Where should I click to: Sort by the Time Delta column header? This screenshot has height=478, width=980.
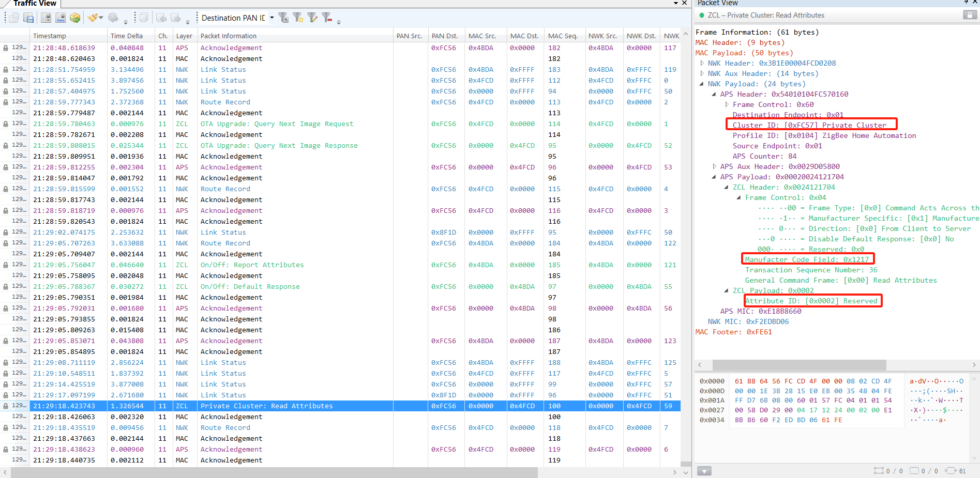pos(131,36)
